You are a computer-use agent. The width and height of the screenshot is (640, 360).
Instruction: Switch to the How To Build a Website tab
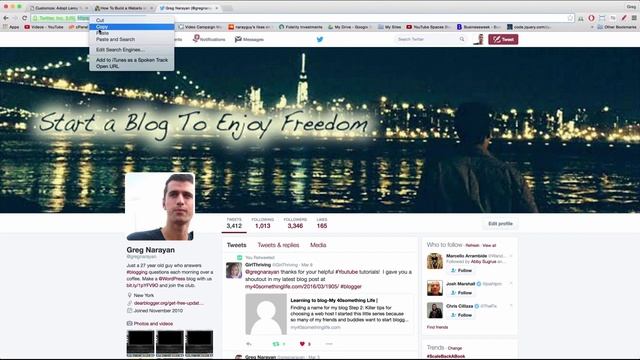[123, 8]
